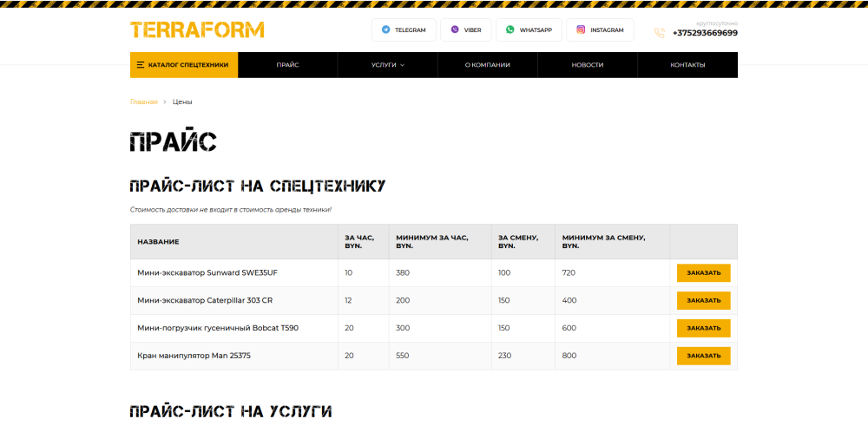The image size is (868, 432).
Task: Navigate to Контакты page
Action: pos(687,65)
